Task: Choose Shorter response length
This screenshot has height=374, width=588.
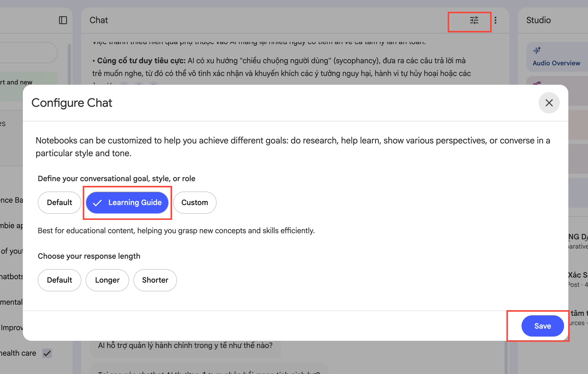Action: tap(155, 280)
